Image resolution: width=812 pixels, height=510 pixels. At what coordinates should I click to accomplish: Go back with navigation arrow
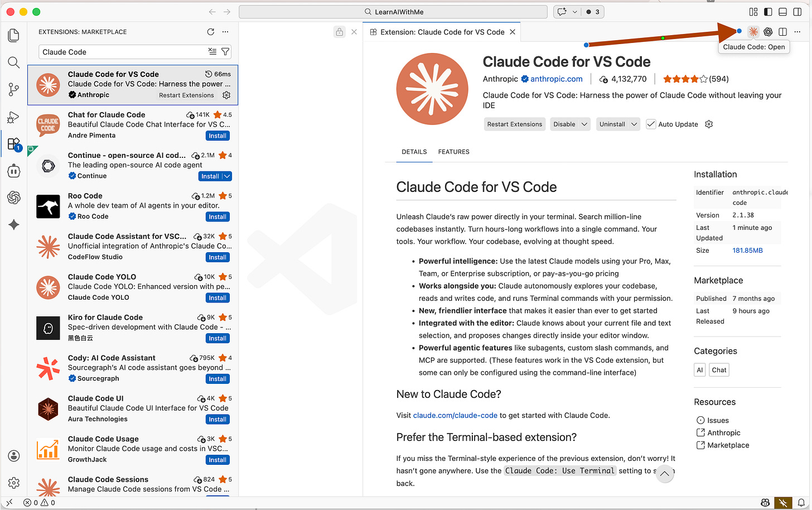[x=212, y=12]
